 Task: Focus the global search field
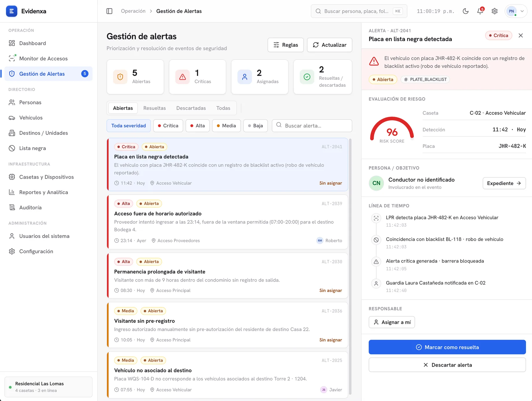click(359, 11)
